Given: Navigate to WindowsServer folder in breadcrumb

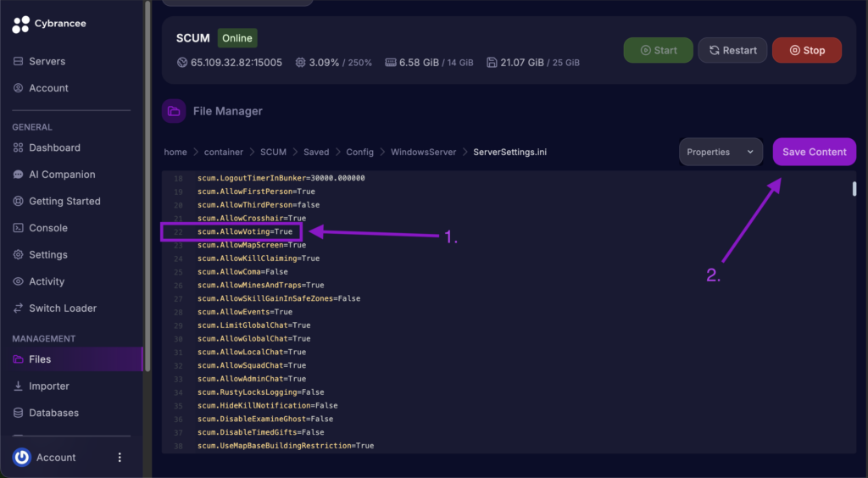Looking at the screenshot, I should tap(424, 153).
